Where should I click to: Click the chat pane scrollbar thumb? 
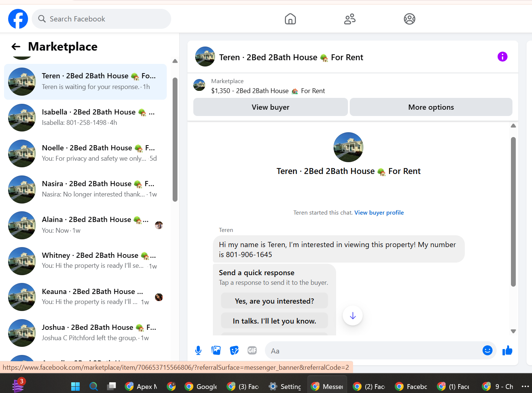coord(513,212)
